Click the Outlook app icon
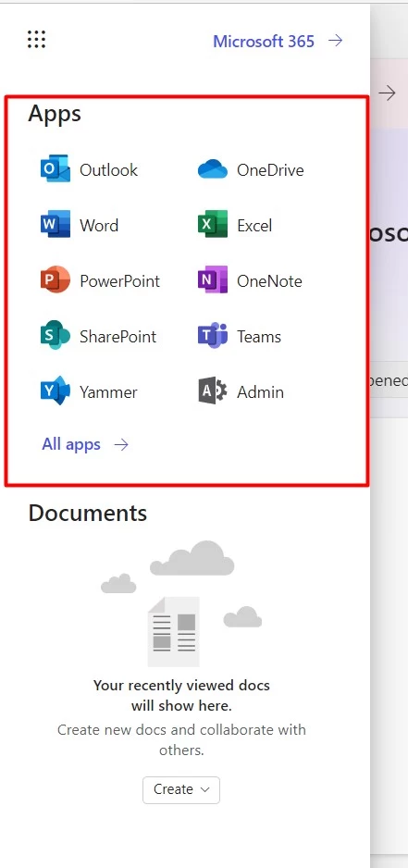Viewport: 408px width, 868px height. point(56,168)
